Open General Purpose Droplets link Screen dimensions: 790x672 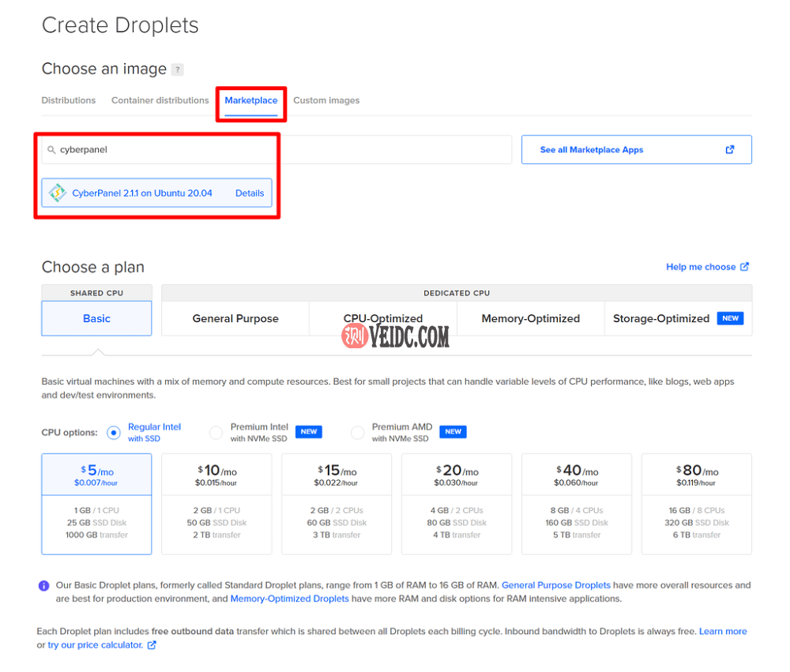click(555, 585)
